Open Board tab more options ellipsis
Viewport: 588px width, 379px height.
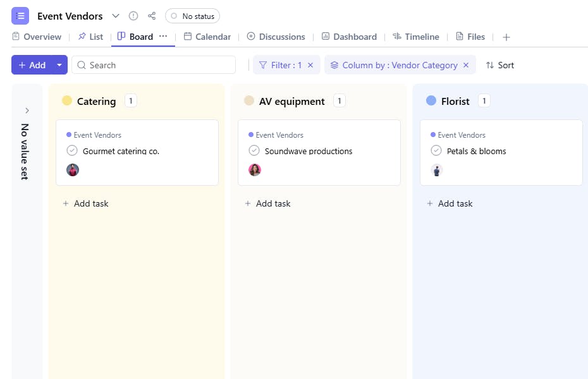coord(163,37)
